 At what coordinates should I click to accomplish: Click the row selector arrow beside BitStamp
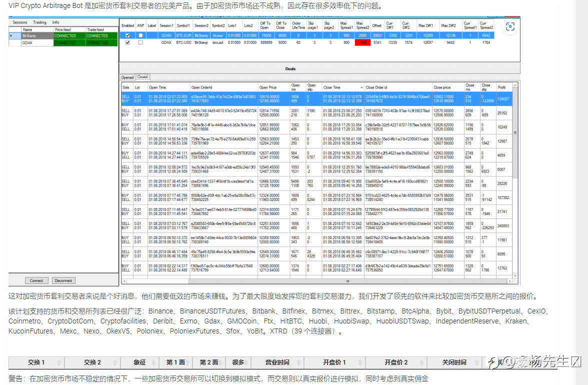(x=11, y=36)
